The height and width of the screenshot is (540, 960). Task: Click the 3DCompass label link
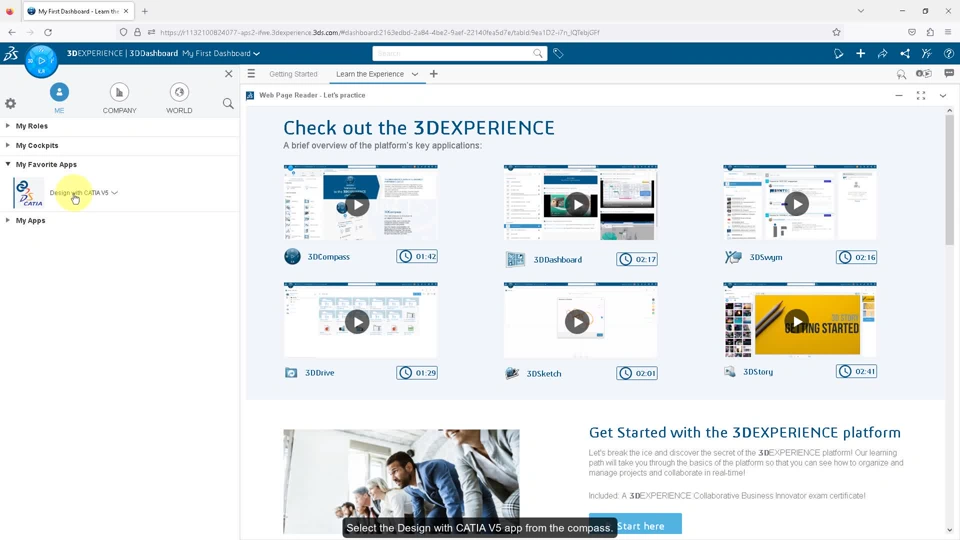[329, 257]
